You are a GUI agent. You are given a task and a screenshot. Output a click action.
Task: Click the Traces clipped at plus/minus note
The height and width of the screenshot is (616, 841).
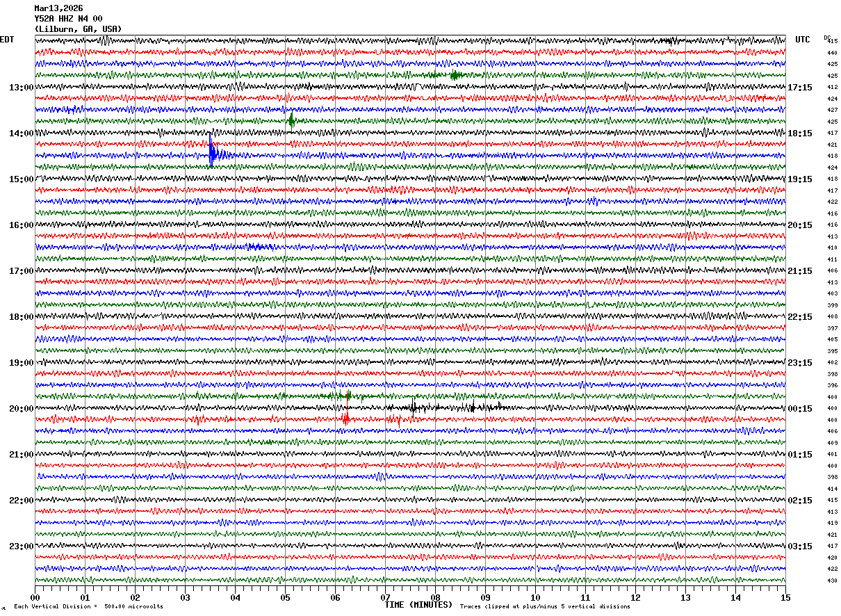(545, 606)
